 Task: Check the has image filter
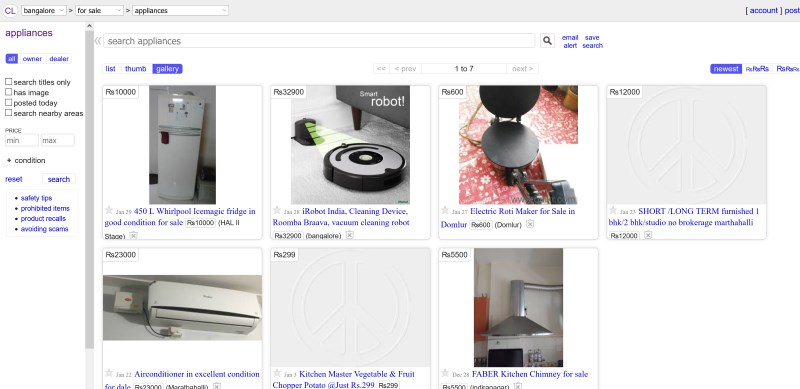point(9,92)
